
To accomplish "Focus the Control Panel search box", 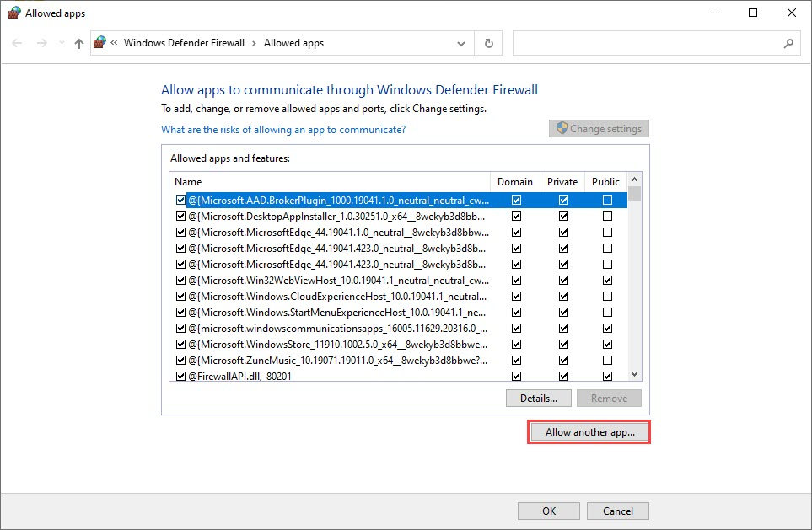I will (656, 43).
